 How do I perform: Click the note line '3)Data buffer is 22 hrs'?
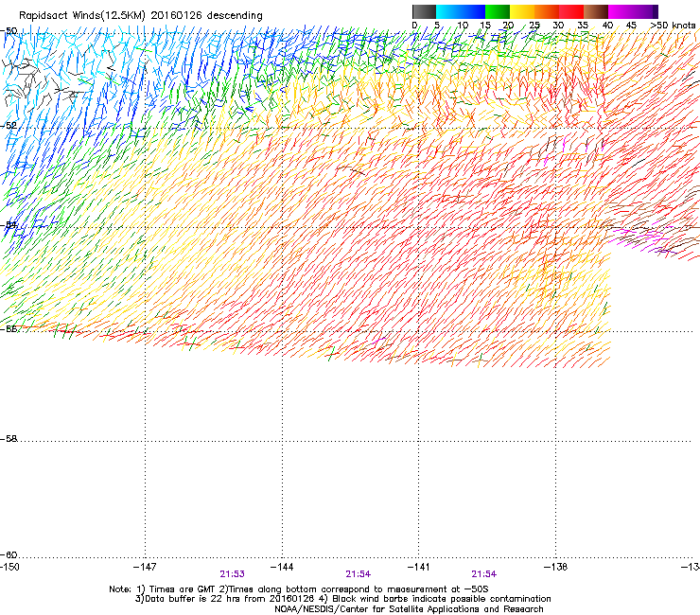(x=342, y=599)
